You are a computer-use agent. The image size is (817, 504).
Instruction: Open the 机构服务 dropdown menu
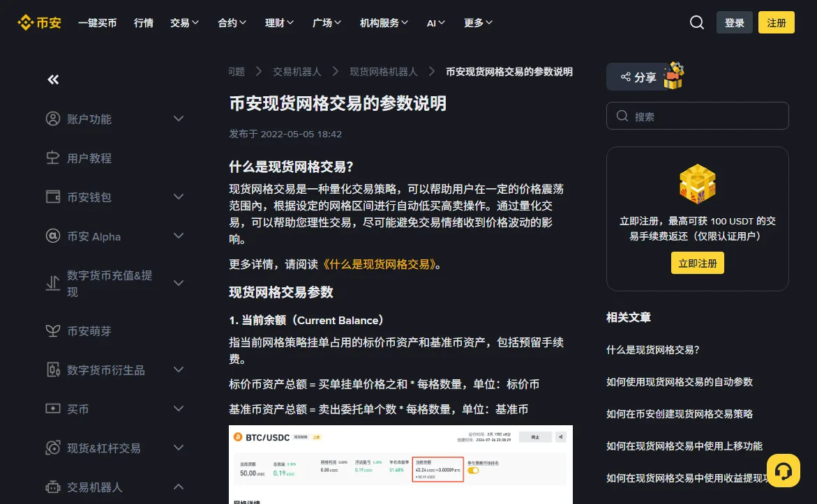click(x=384, y=23)
